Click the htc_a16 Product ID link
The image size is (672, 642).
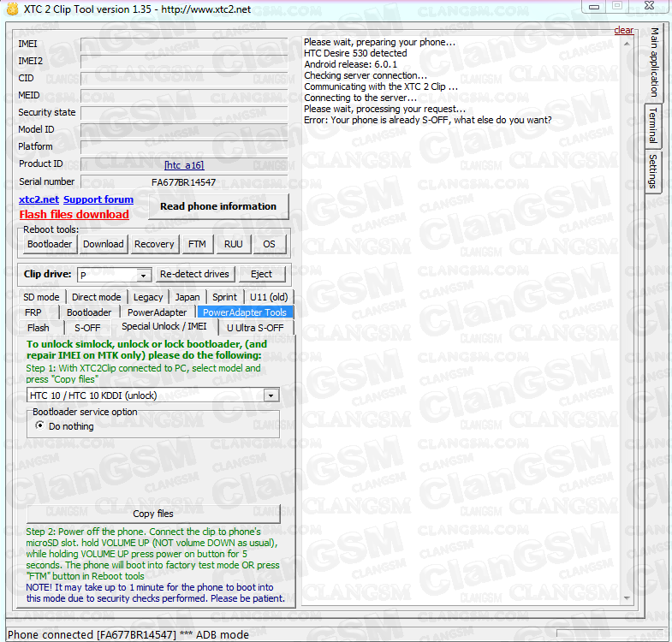(184, 165)
